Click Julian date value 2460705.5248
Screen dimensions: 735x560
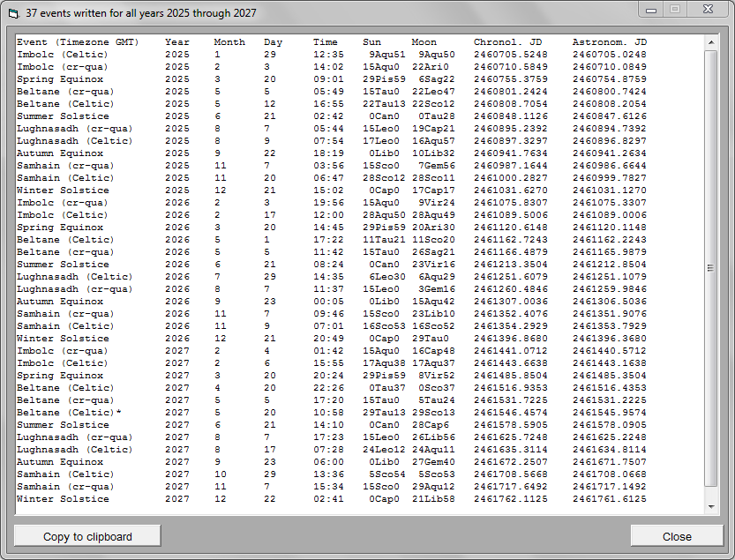coord(510,55)
